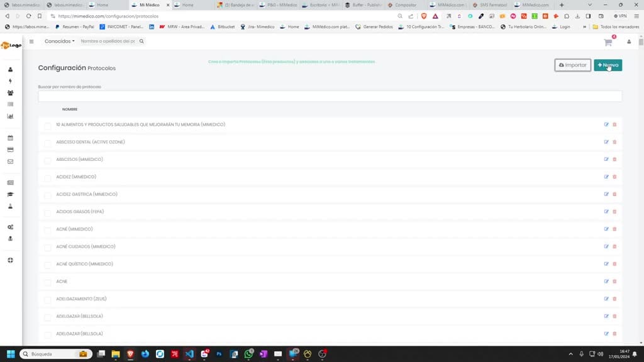Edit protocol ABSCESO DENTAL (ACTIVE OZONE)
This screenshot has height=362, width=644.
coord(606,142)
